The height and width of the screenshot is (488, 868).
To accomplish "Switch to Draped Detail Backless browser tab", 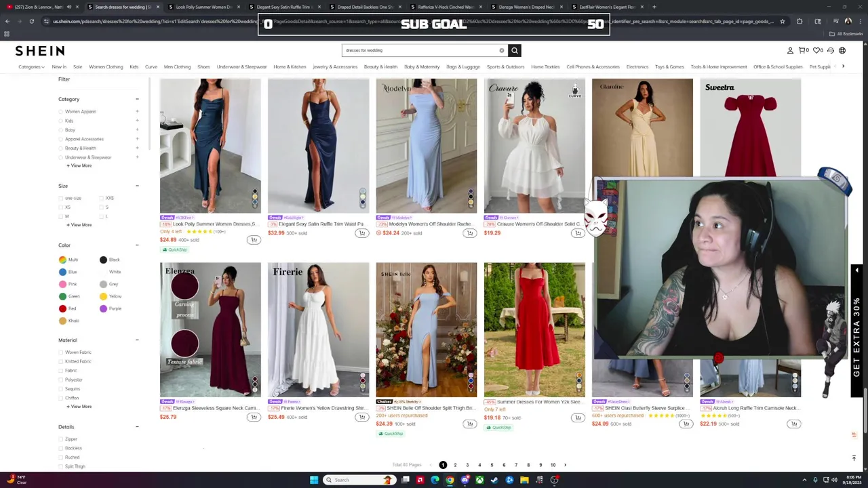I will click(365, 7).
